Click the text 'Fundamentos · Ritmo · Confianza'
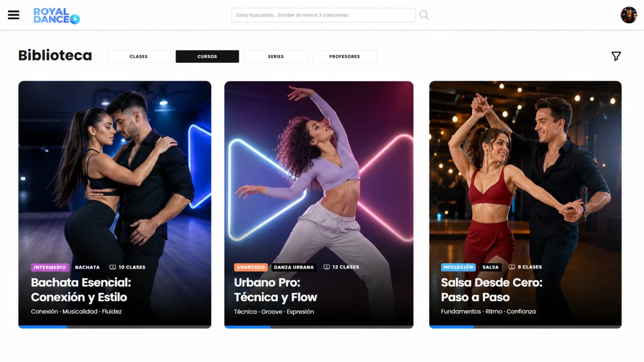 [488, 311]
